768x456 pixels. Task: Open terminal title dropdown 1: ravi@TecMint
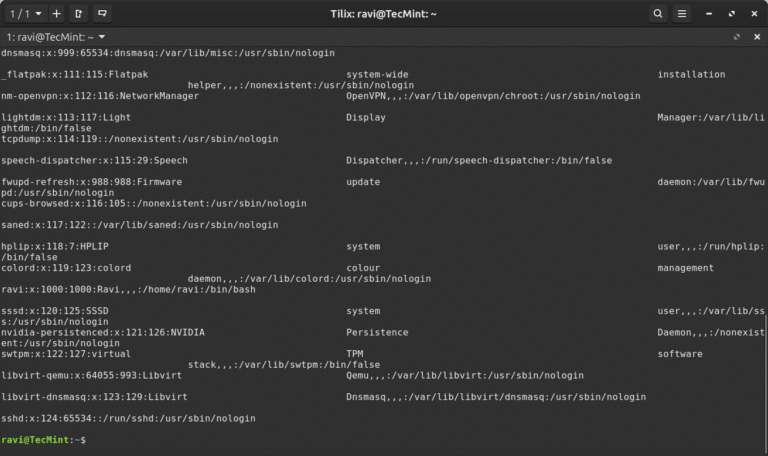coord(55,37)
